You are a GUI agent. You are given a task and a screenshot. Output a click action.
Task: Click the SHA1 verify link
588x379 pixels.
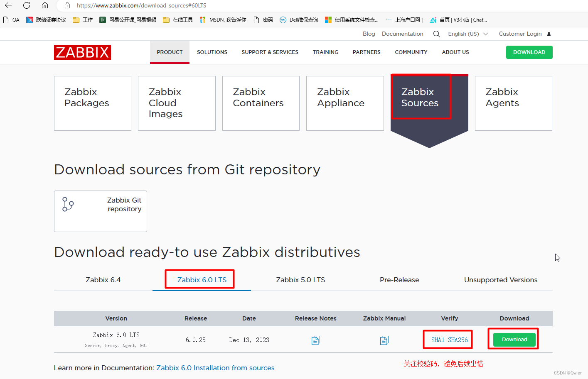(x=438, y=340)
